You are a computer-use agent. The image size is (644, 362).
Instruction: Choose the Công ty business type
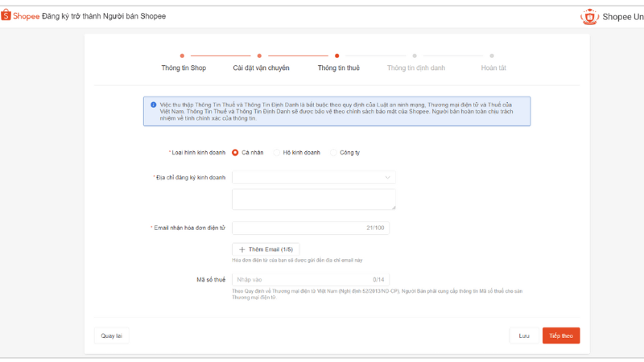coord(333,153)
